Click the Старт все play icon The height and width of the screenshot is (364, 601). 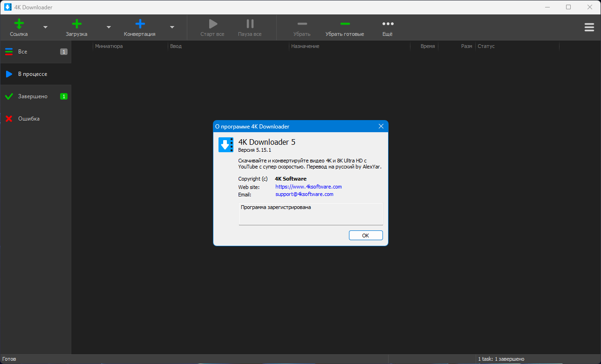213,24
